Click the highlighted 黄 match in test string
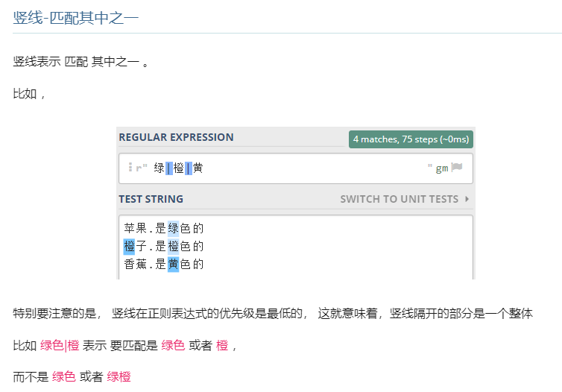The width and height of the screenshot is (562, 392). (x=174, y=264)
